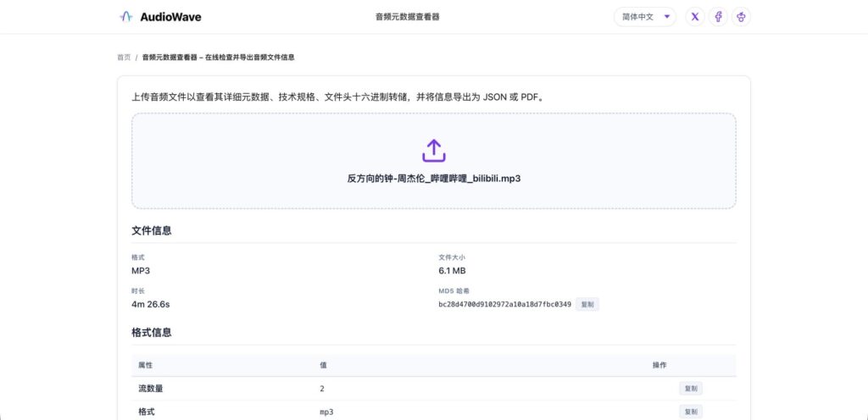This screenshot has width=868, height=420.
Task: Click the 流数量 property cell
Action: tap(151, 389)
